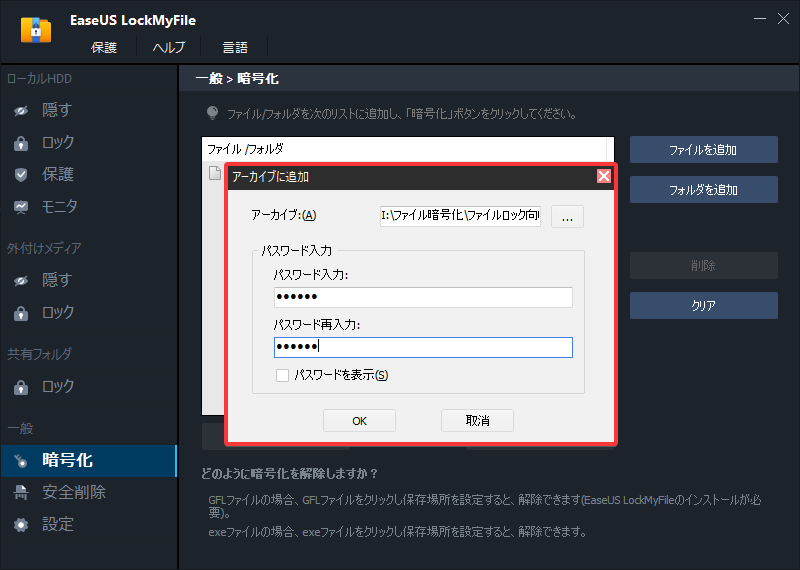Open モニタ in the sidebar
The height and width of the screenshot is (570, 800).
(x=60, y=206)
